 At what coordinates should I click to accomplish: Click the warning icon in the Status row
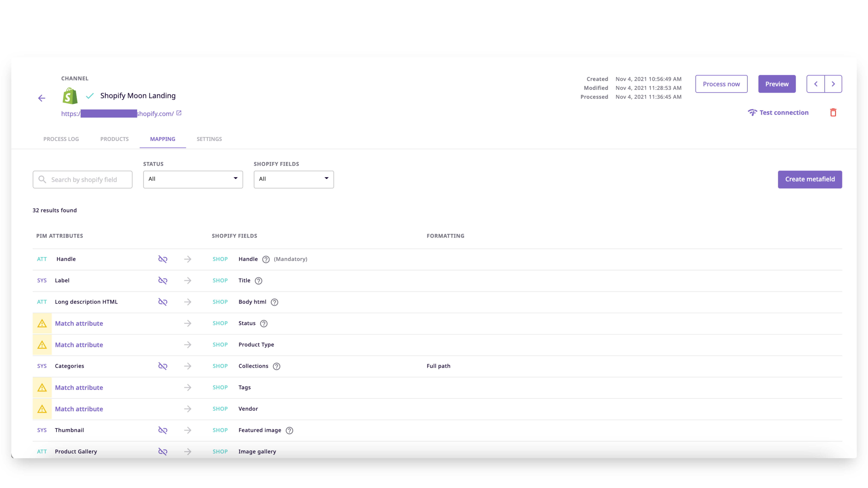(x=42, y=324)
